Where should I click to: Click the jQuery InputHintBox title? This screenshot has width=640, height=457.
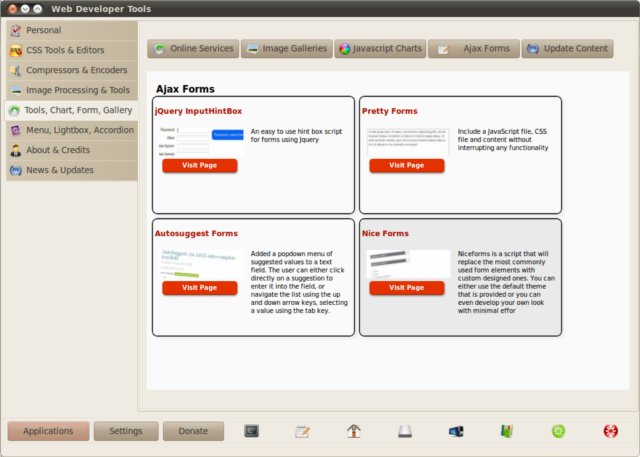click(x=198, y=111)
